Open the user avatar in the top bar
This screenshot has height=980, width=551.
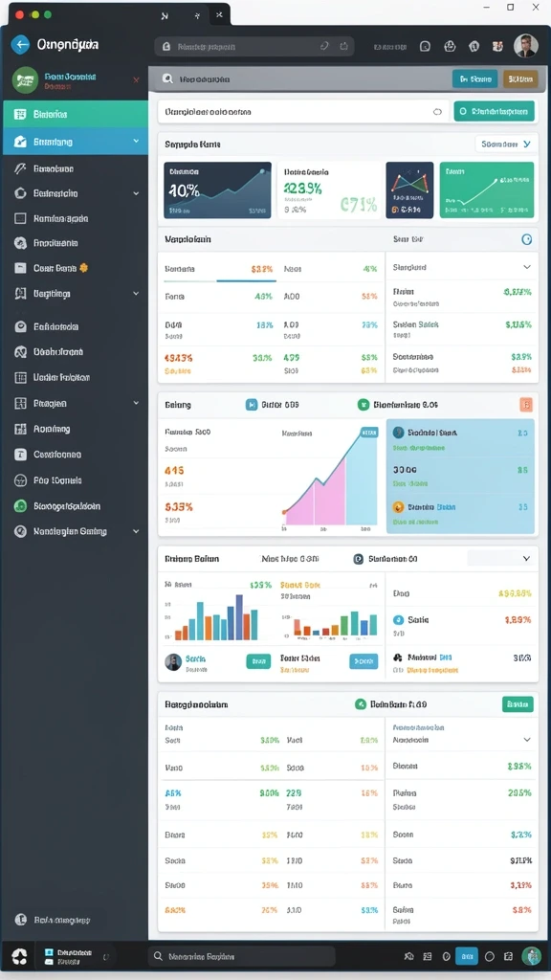point(525,46)
